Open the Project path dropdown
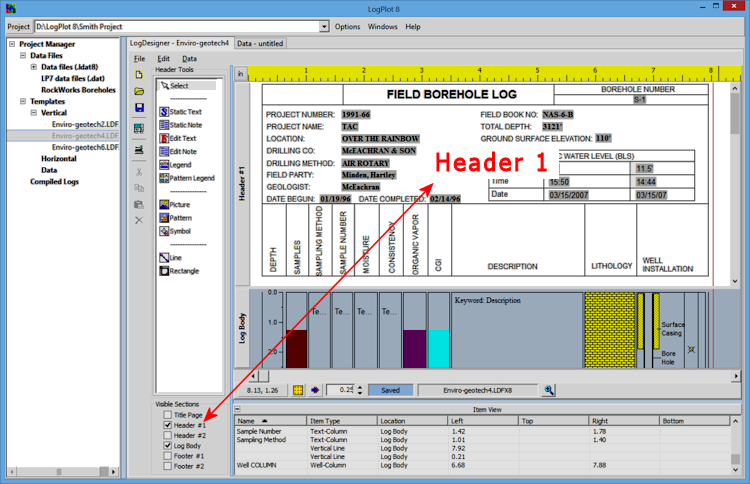Screen dimensions: 750x484 pyautogui.click(x=324, y=27)
